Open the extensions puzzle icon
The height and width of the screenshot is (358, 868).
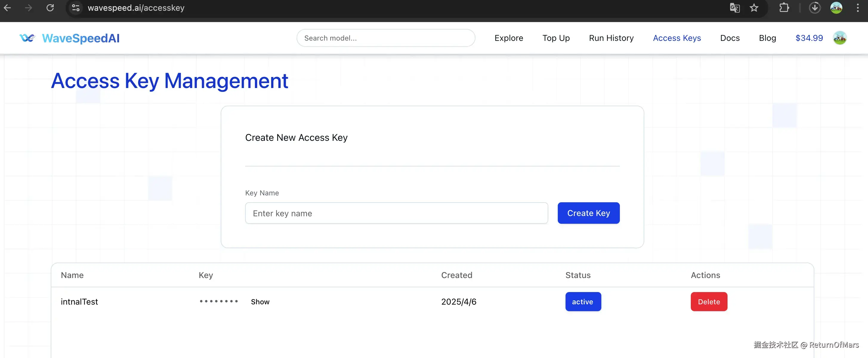tap(784, 8)
